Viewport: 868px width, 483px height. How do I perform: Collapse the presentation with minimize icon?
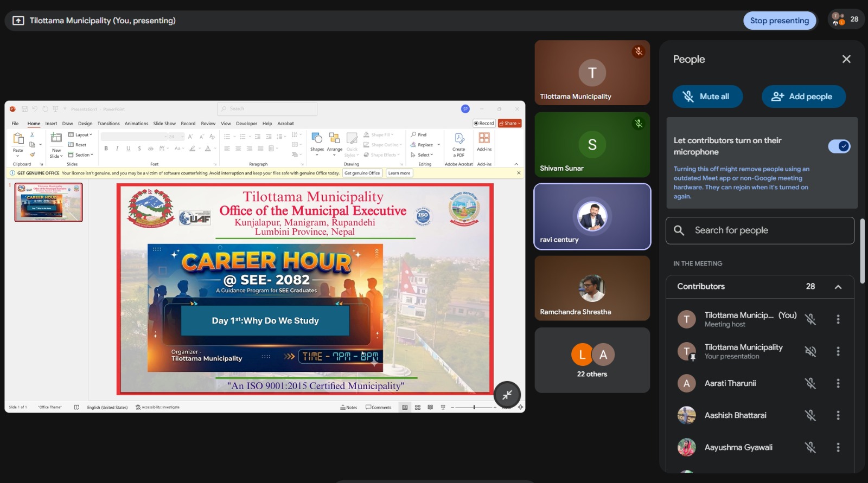pos(507,395)
